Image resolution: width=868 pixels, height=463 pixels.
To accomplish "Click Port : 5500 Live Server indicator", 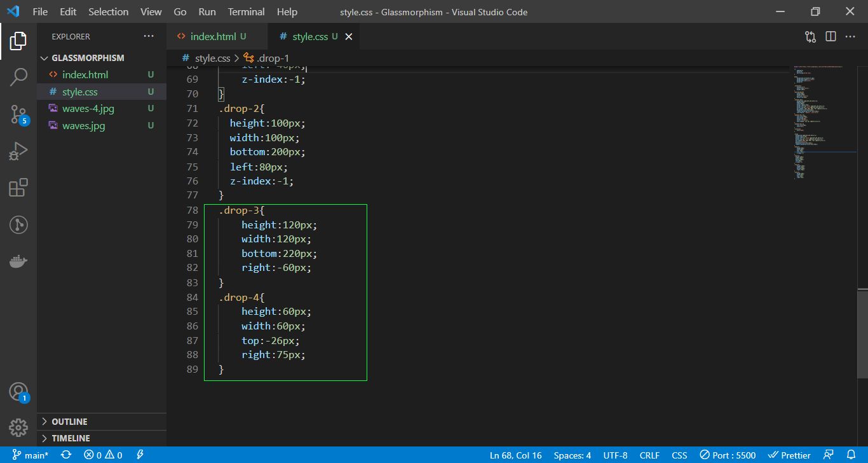I will coord(728,455).
